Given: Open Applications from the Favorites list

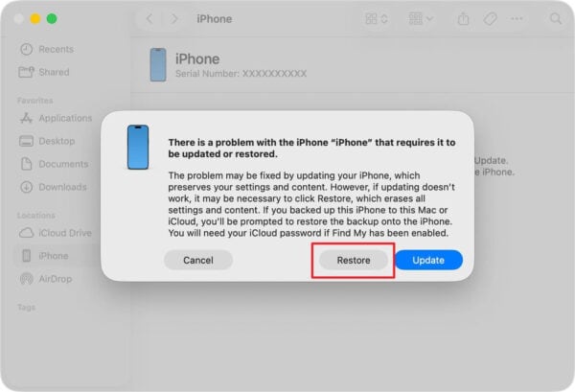Looking at the screenshot, I should click(56, 118).
